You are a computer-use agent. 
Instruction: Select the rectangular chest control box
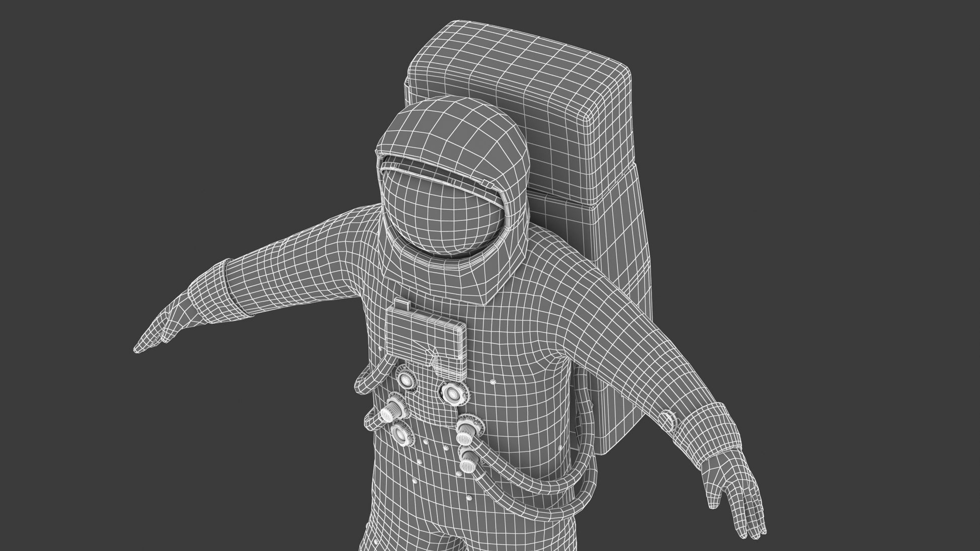pyautogui.click(x=423, y=335)
